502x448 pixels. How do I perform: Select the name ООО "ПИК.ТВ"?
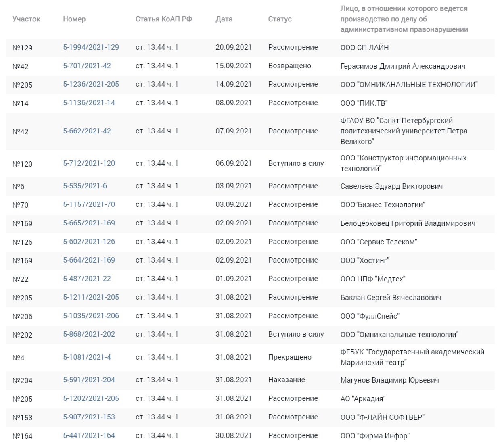pyautogui.click(x=364, y=103)
